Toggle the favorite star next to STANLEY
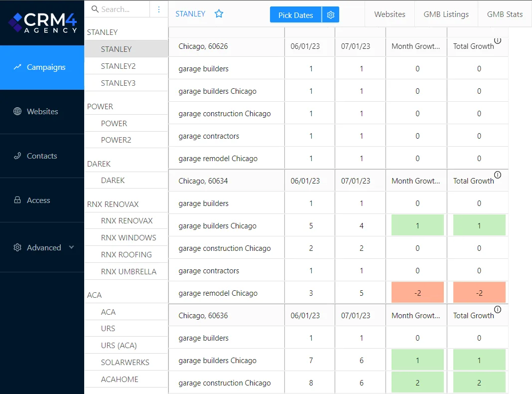Screen dimensions: 532x394 [x=219, y=14]
